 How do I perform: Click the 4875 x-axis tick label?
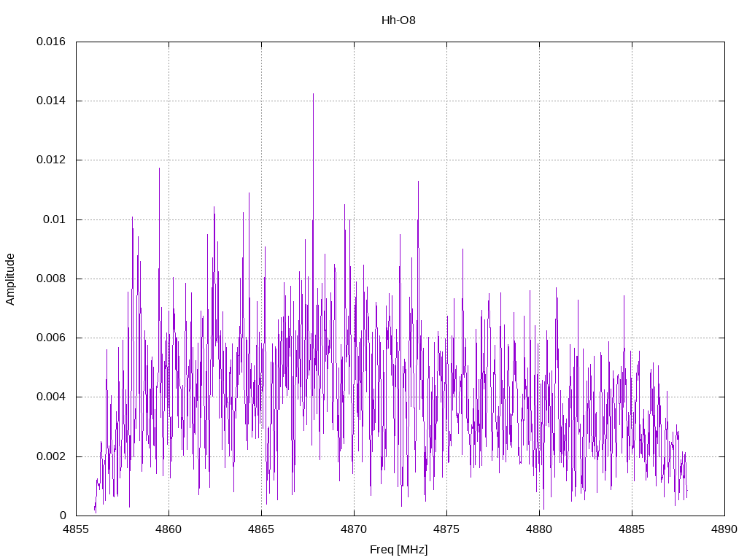point(447,529)
